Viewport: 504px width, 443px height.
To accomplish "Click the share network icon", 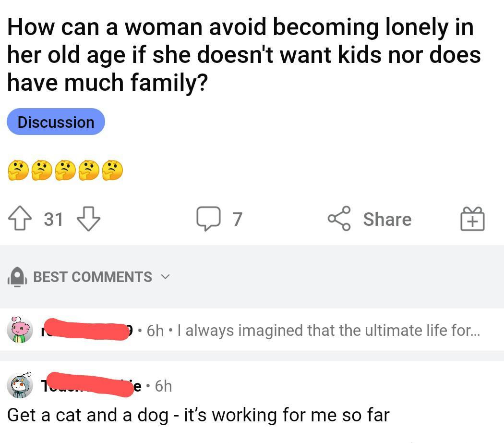I will 340,219.
